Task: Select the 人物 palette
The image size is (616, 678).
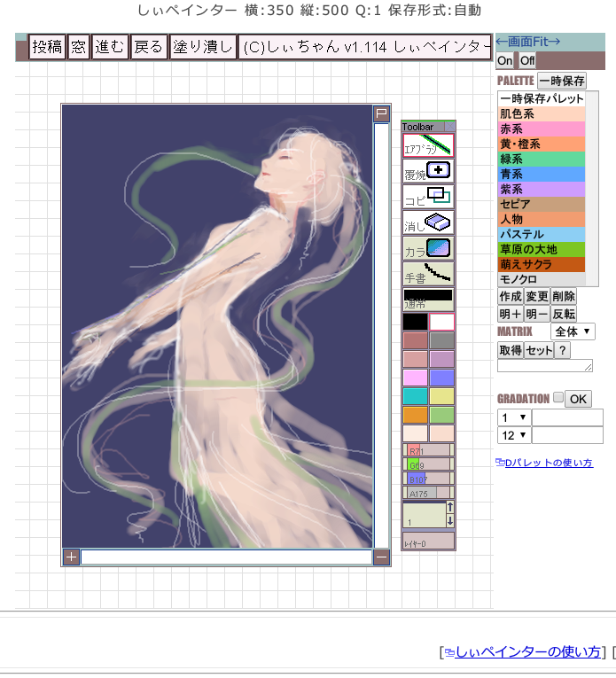Action: tap(542, 219)
